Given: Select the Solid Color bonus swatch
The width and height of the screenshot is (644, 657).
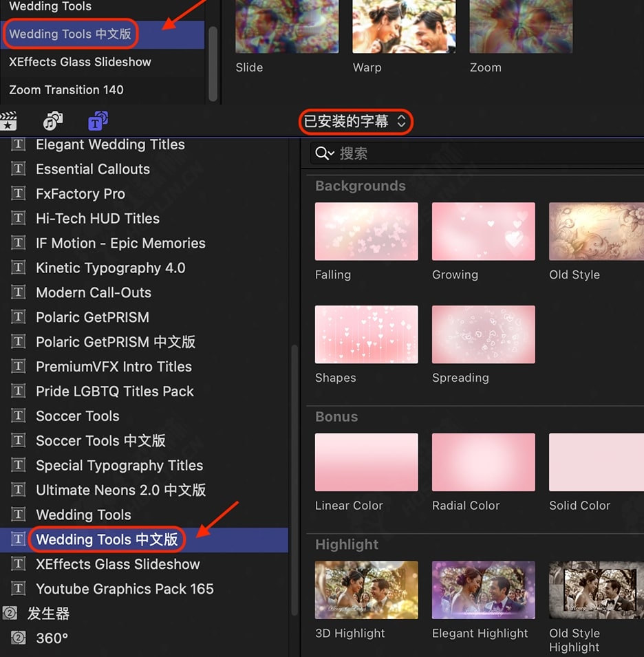Looking at the screenshot, I should pos(597,462).
